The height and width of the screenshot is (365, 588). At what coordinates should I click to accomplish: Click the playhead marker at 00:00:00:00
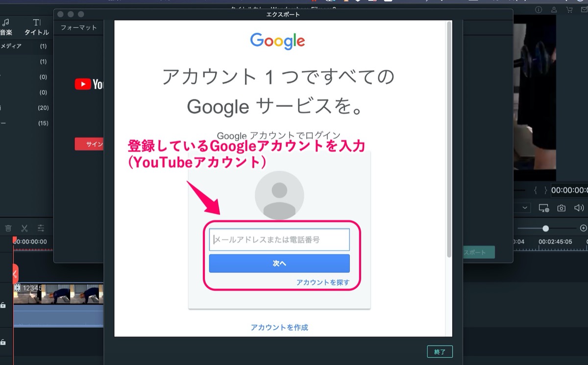[15, 240]
